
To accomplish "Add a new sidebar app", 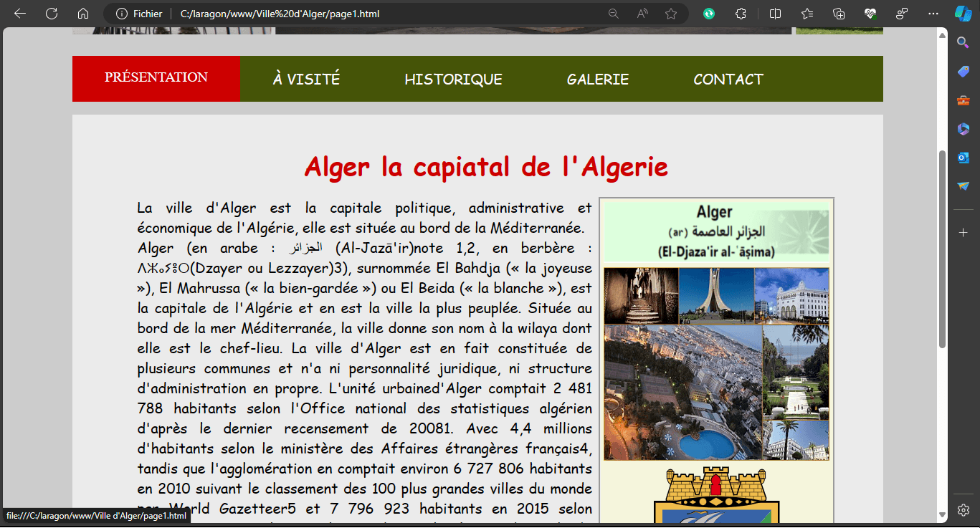I will click(x=963, y=233).
